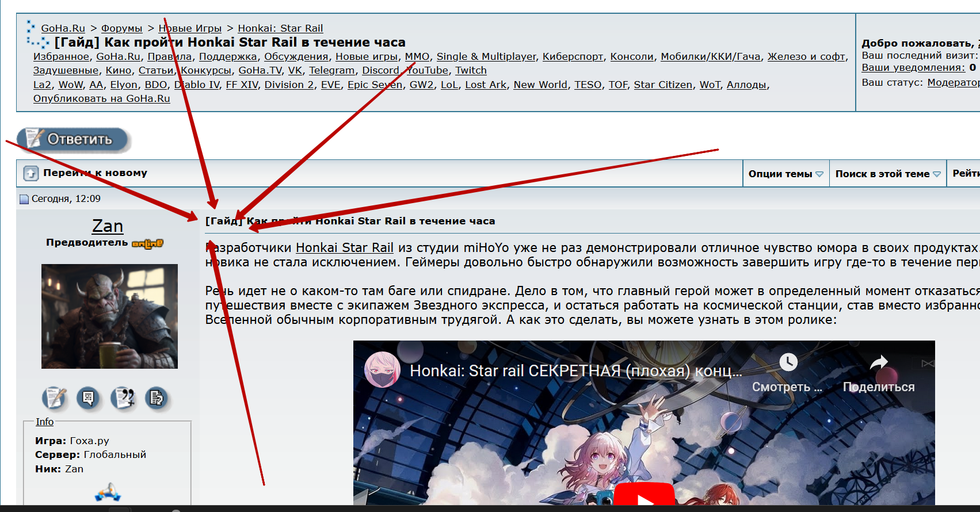The height and width of the screenshot is (512, 980).
Task: Click the third round icon under Zan's avatar
Action: point(123,398)
